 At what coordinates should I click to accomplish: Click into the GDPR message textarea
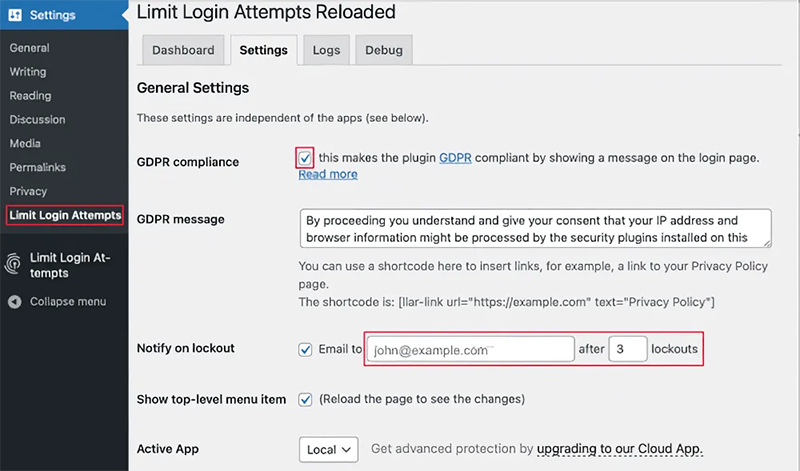click(536, 229)
